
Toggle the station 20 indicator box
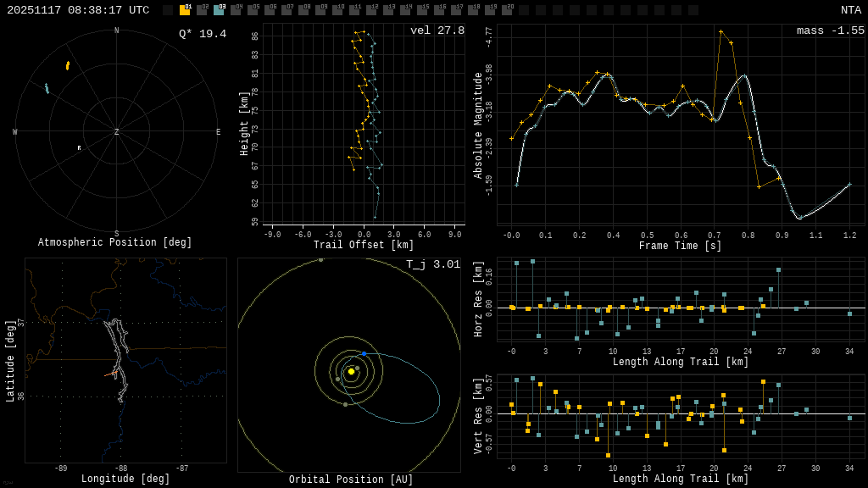[x=507, y=10]
